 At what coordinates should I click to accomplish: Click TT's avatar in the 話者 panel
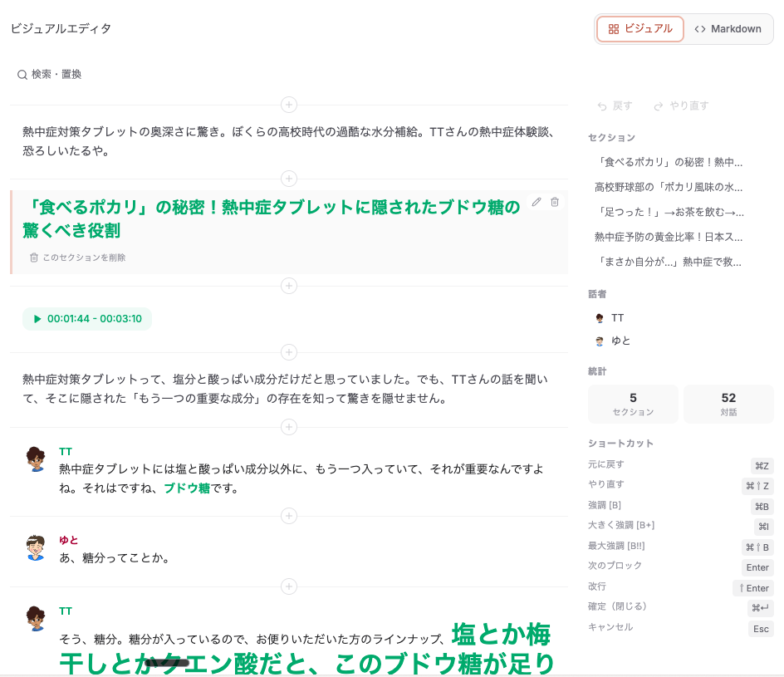pyautogui.click(x=599, y=317)
